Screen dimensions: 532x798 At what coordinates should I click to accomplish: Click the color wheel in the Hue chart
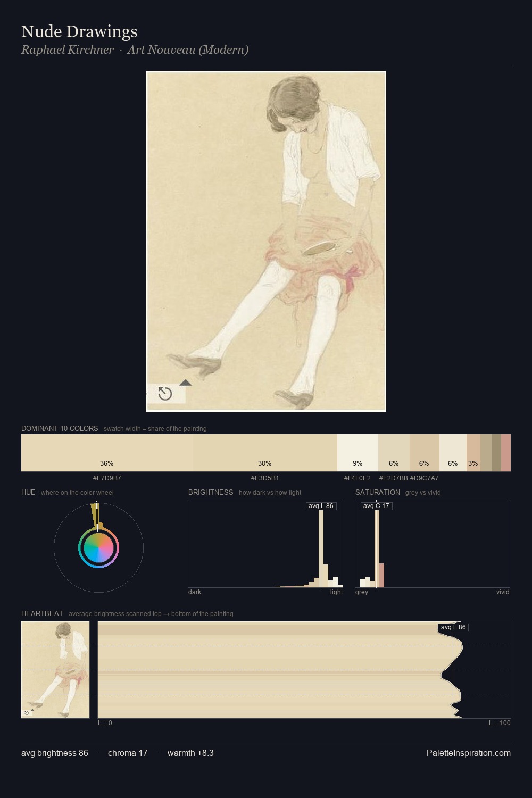(98, 548)
